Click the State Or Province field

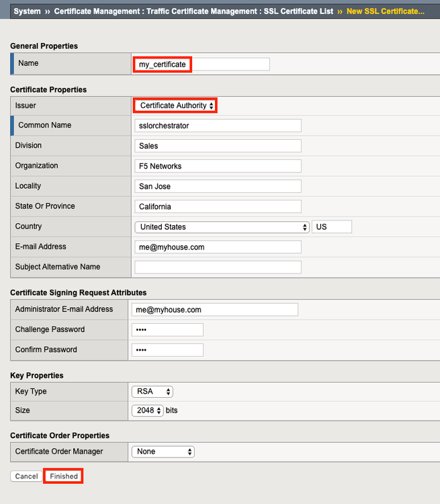(218, 206)
